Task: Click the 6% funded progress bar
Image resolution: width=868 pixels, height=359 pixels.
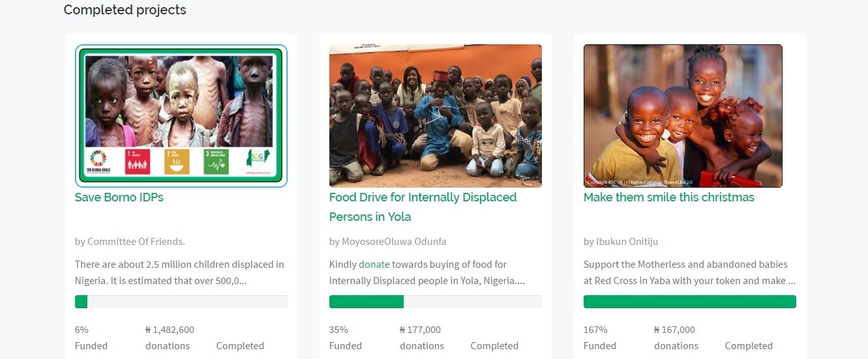Action: (181, 302)
